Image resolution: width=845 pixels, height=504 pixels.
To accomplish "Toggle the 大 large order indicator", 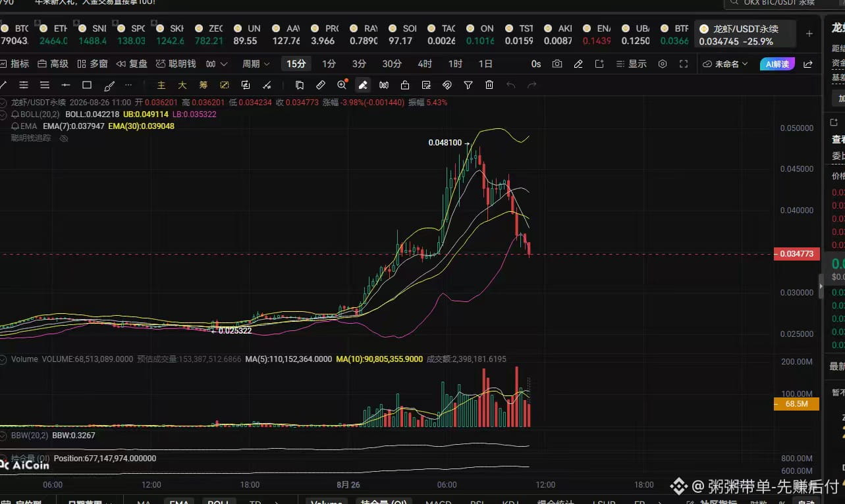I will [182, 85].
